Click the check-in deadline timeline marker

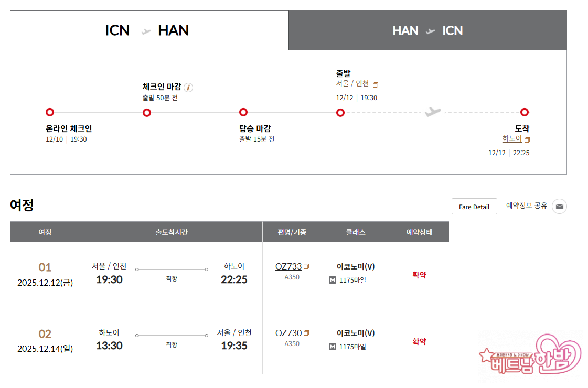[x=147, y=112]
